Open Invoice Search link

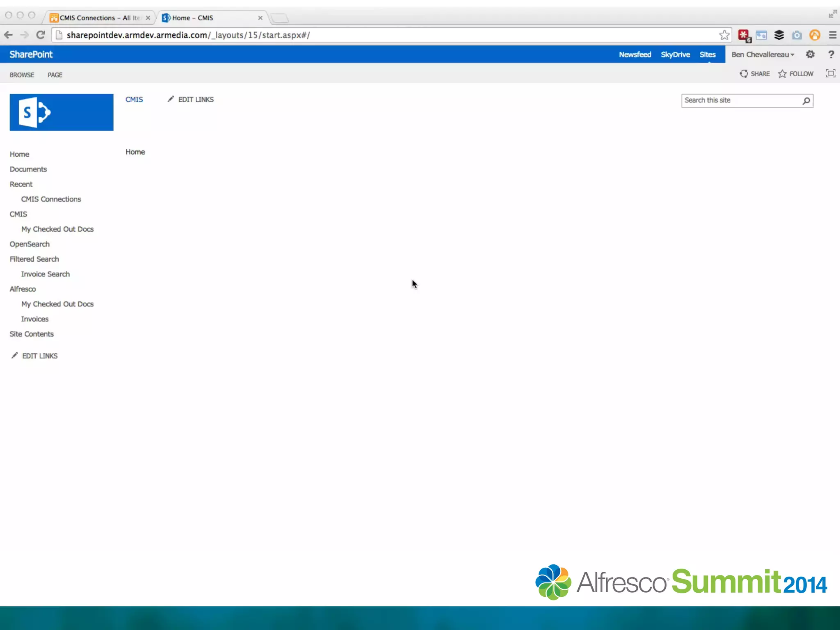tap(46, 274)
